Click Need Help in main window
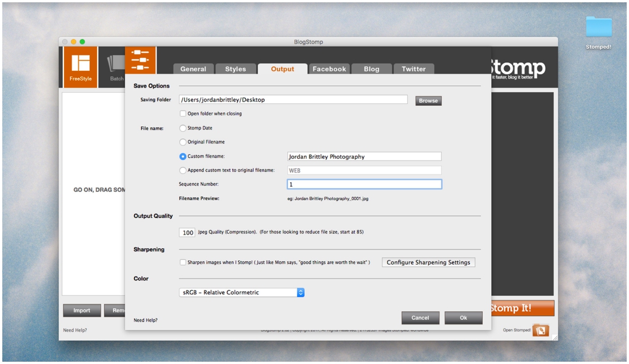 [x=75, y=330]
